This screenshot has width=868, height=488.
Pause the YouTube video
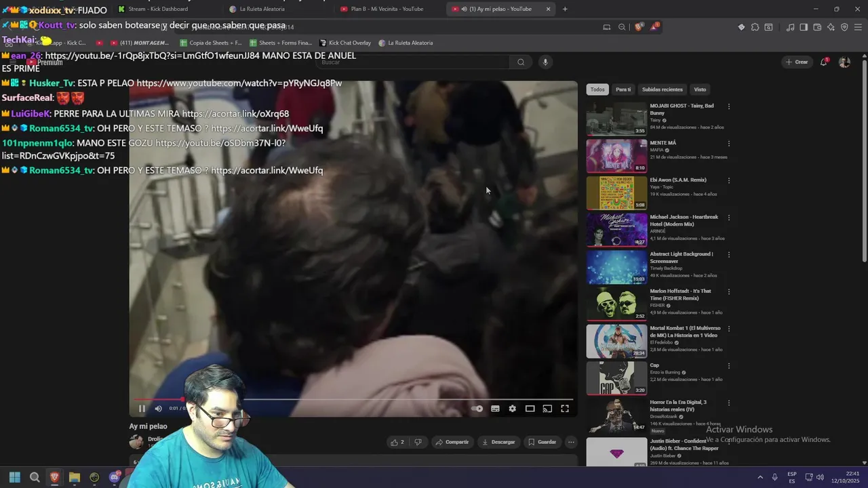(142, 408)
